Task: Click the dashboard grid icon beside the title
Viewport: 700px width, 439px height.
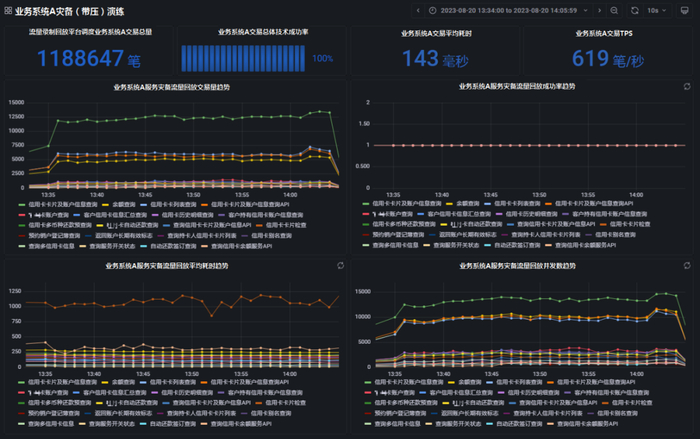Action: pyautogui.click(x=8, y=11)
